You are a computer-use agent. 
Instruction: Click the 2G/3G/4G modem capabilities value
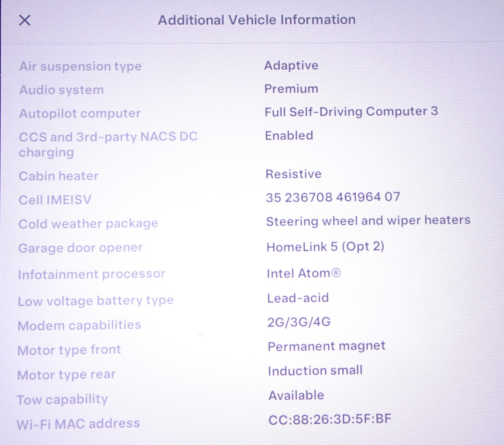pyautogui.click(x=299, y=322)
